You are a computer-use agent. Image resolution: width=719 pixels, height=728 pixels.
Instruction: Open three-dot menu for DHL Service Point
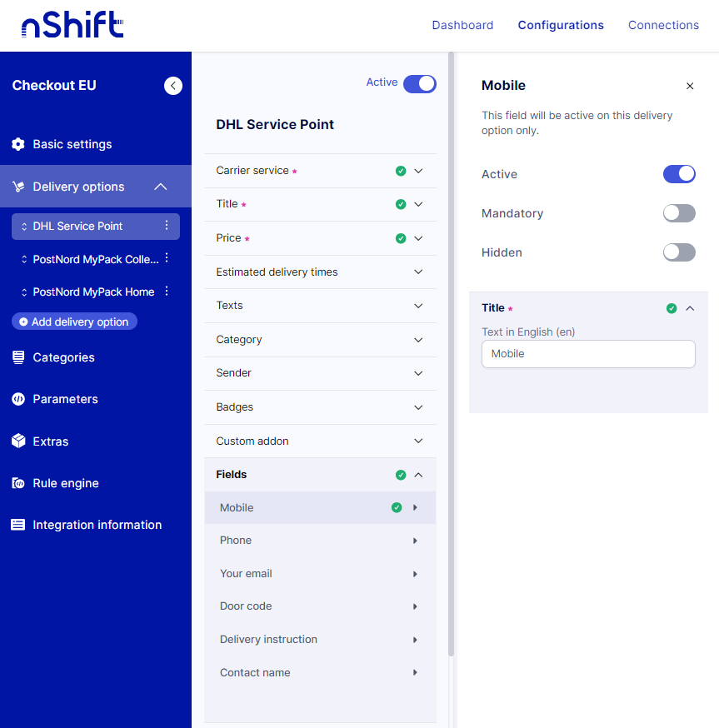tap(167, 226)
